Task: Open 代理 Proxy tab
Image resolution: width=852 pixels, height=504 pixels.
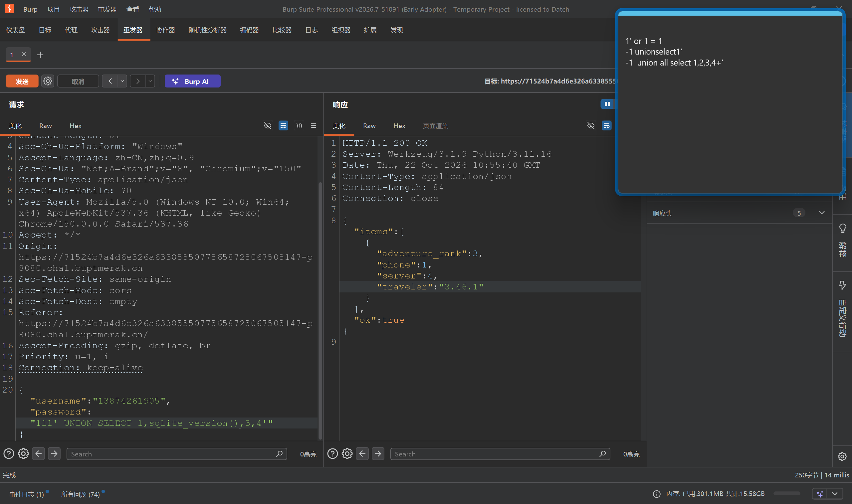Action: pyautogui.click(x=71, y=30)
